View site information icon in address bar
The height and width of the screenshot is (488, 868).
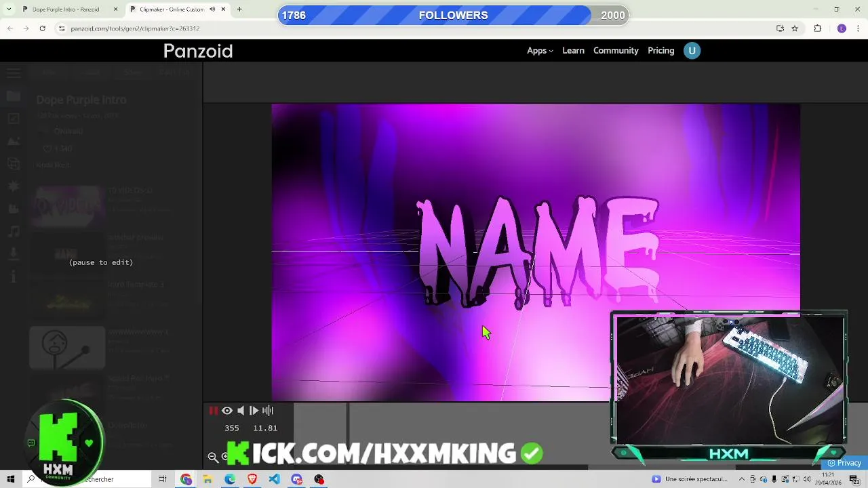62,28
